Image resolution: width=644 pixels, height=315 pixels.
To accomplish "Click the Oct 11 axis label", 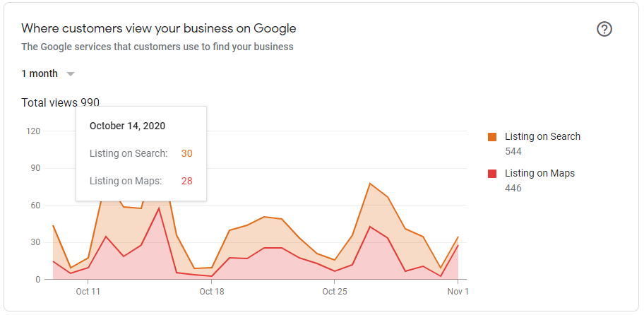I will [88, 292].
